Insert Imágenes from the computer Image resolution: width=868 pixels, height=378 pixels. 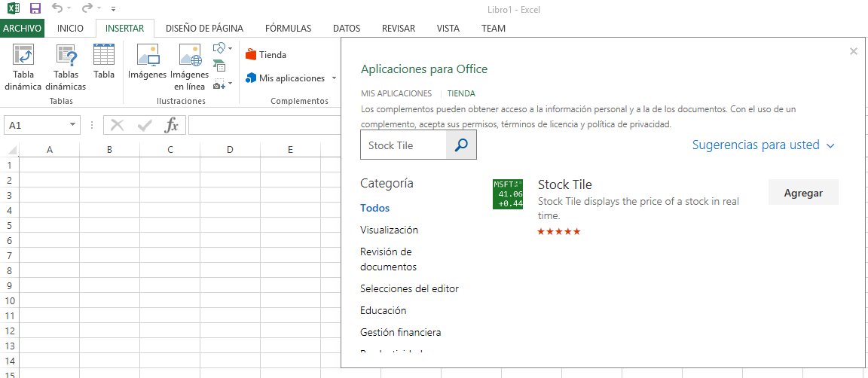click(147, 62)
